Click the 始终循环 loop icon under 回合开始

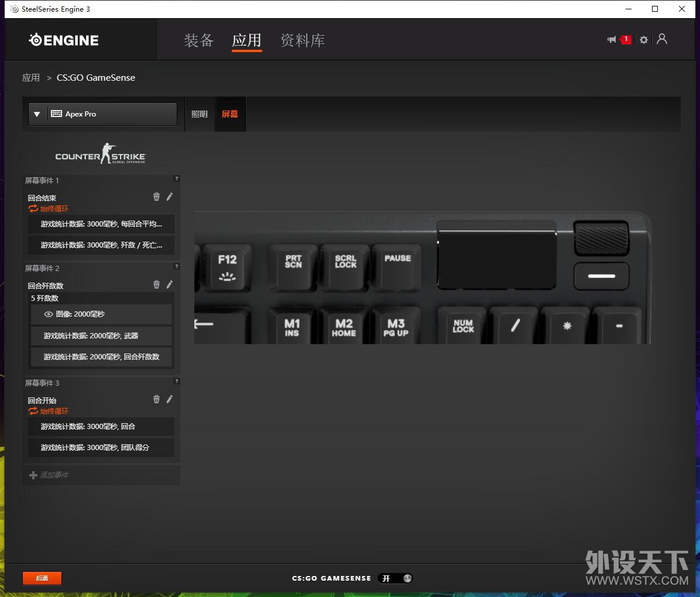tap(33, 411)
